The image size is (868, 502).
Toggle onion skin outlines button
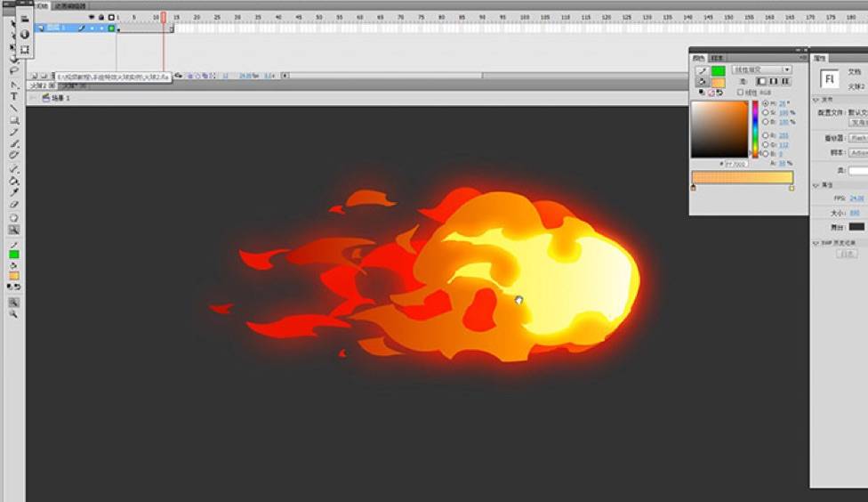coord(197,76)
